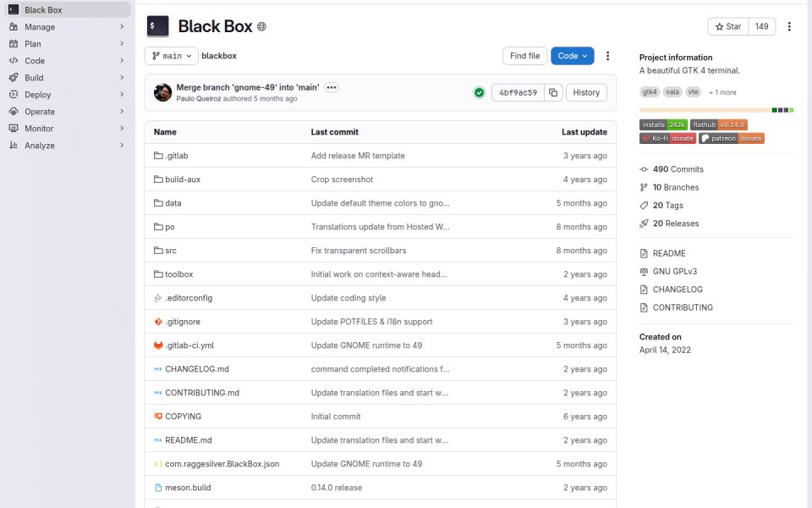Screen dimensions: 812x508
Task: Open the Operate sidebar section
Action: (x=68, y=112)
